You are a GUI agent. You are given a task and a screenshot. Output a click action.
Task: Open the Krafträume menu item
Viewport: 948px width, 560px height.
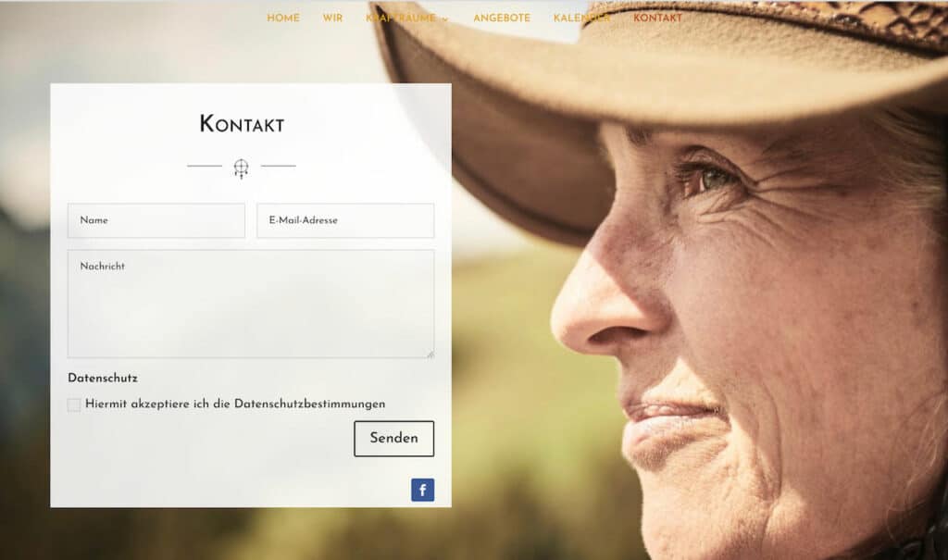401,19
